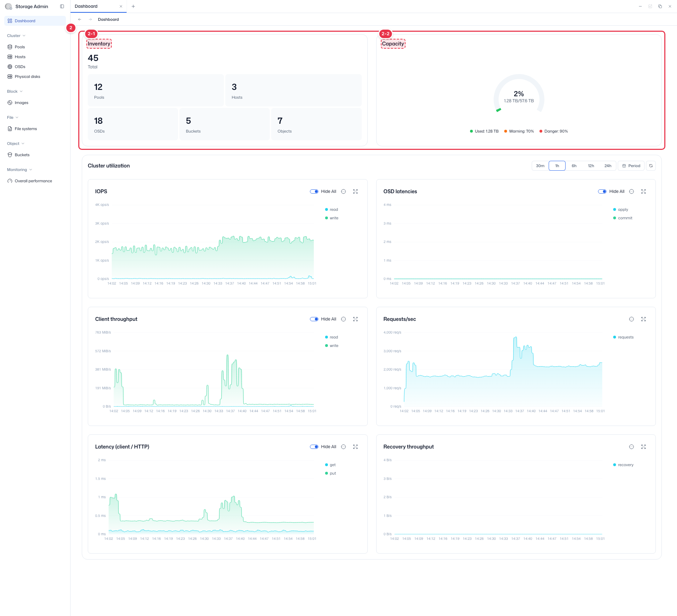
Task: Open Requests/sec options icon
Action: click(632, 319)
